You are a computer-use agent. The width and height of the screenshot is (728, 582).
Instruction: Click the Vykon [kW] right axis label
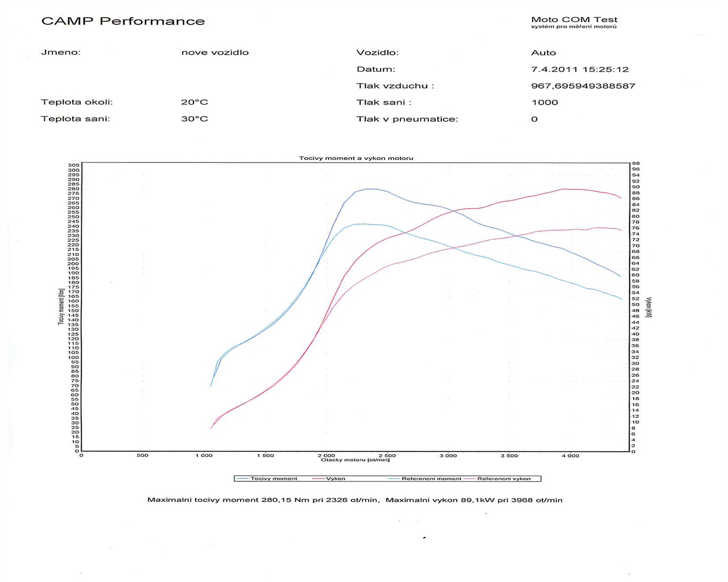pos(649,307)
